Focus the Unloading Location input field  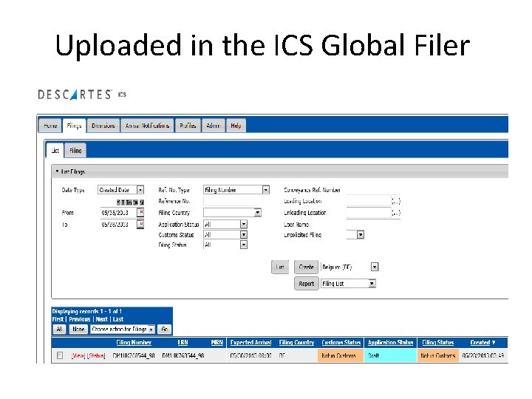(369, 213)
